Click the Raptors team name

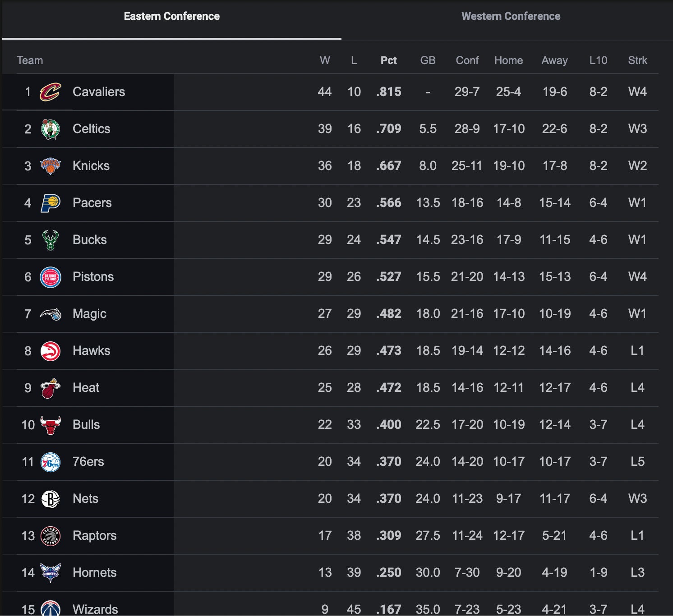[x=94, y=536]
